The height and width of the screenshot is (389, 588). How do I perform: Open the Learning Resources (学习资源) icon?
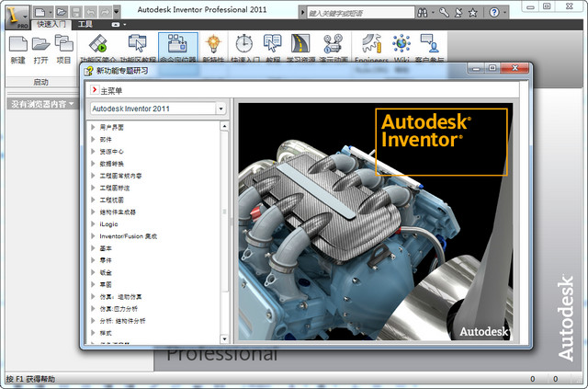click(x=300, y=44)
